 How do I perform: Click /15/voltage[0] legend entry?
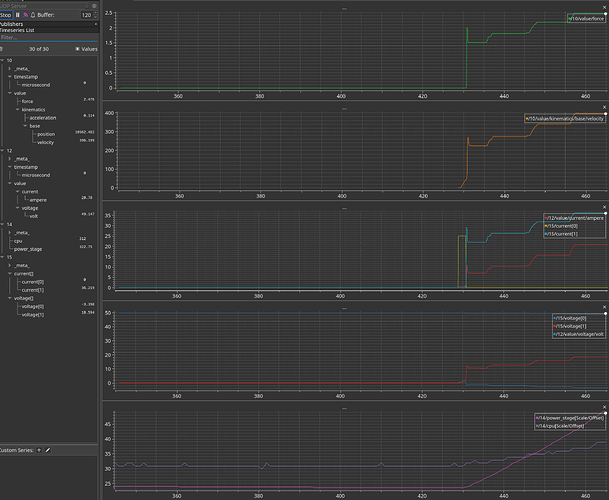point(570,318)
